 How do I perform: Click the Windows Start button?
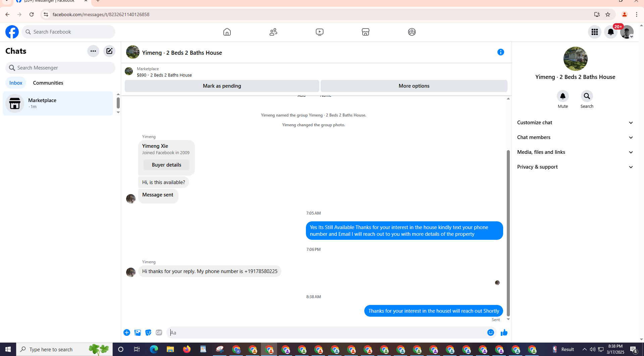pos(8,349)
